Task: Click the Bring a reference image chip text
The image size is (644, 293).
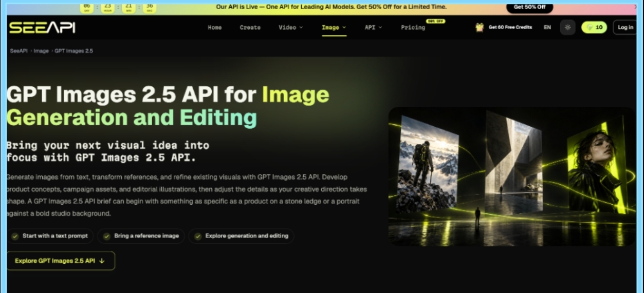Action: coord(146,236)
